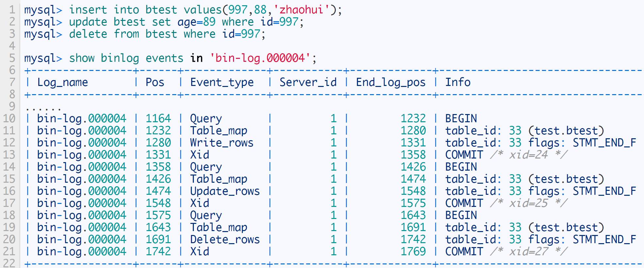Viewport: 644px width, 268px height.
Task: Click line number 5 in the gutter
Action: point(12,58)
